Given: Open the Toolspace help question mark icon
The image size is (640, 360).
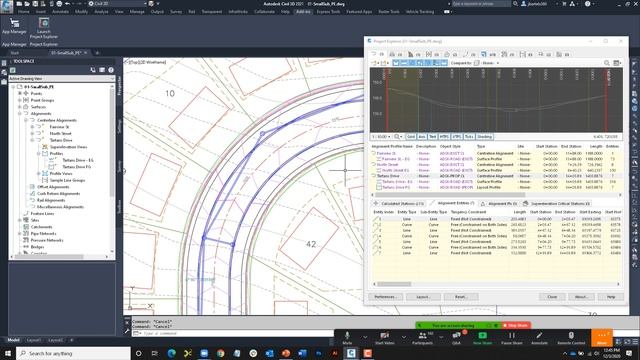Looking at the screenshot, I should coord(111,70).
